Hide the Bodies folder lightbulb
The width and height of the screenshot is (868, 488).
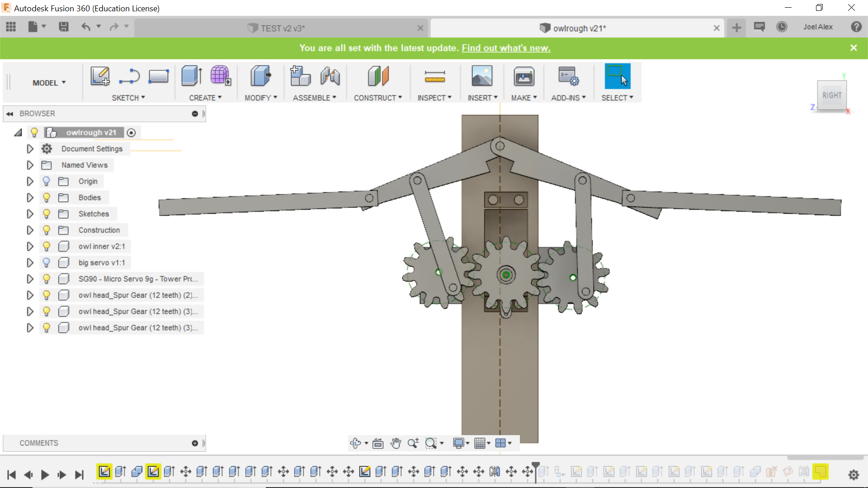click(x=46, y=197)
